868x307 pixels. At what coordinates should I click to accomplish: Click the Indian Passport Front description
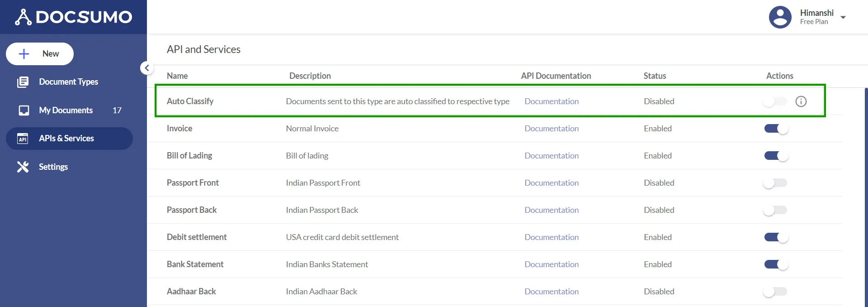pos(323,183)
